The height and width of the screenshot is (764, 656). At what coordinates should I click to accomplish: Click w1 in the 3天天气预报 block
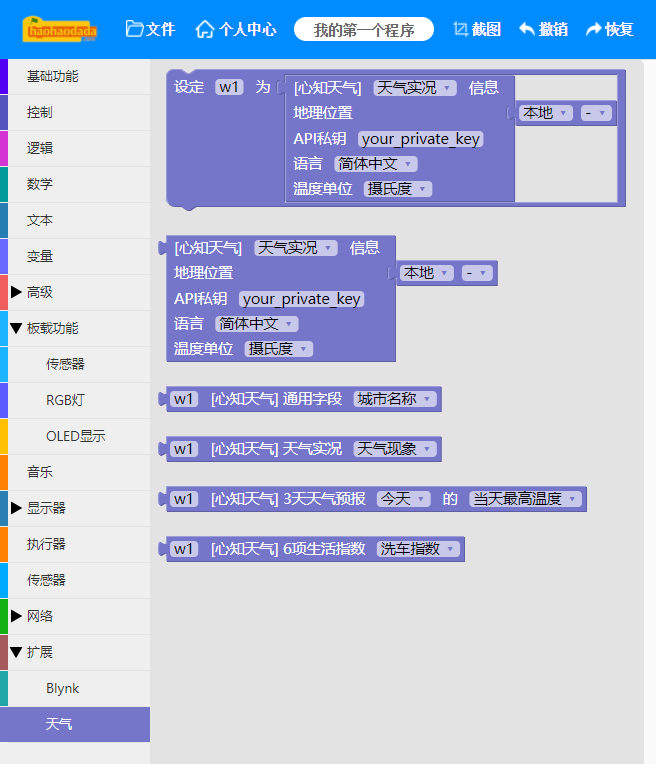(x=184, y=499)
